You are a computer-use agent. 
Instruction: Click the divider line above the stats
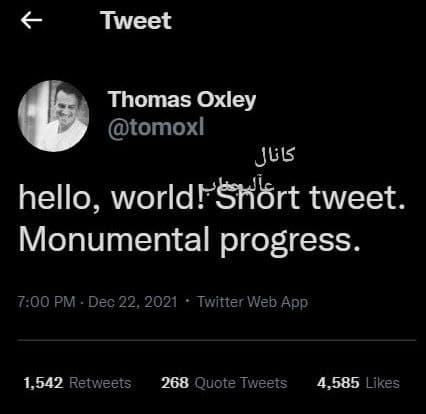point(216,340)
